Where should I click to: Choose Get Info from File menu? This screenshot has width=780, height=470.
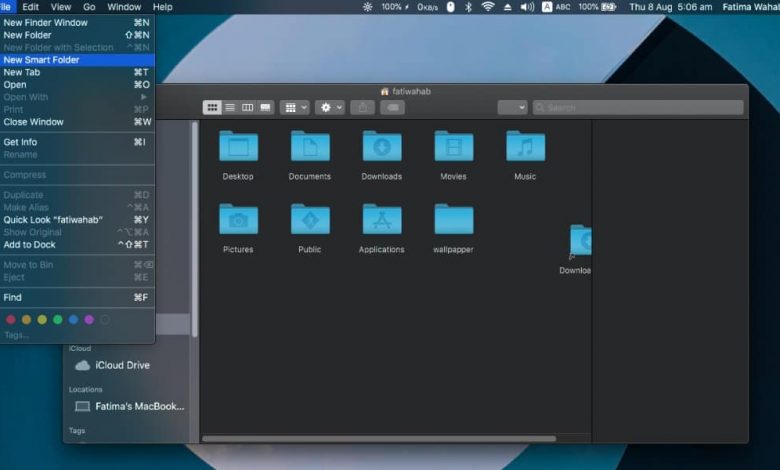[77, 142]
